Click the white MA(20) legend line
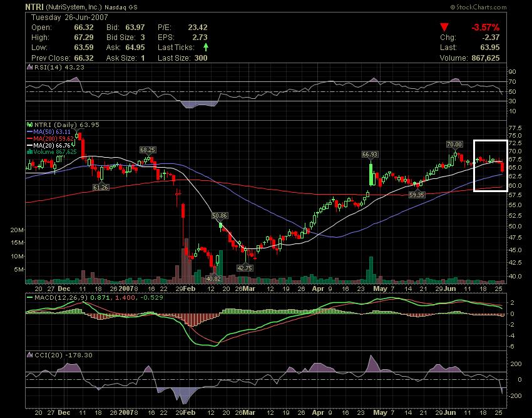The image size is (532, 418). click(29, 145)
